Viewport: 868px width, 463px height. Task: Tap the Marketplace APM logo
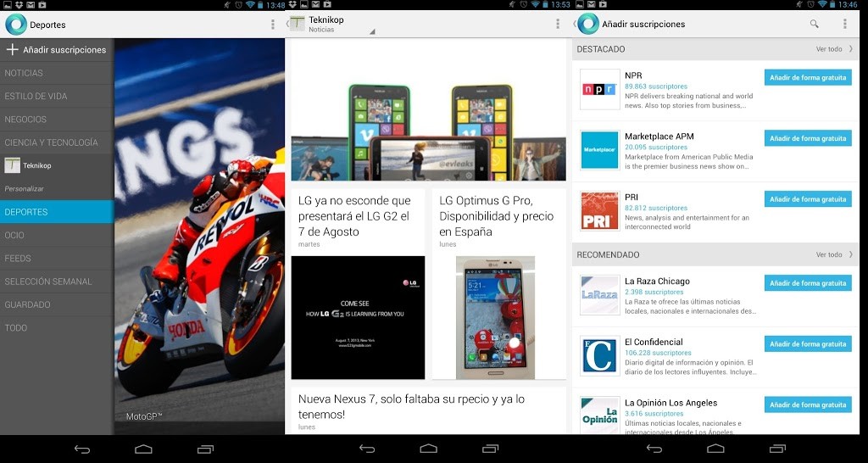coord(599,149)
